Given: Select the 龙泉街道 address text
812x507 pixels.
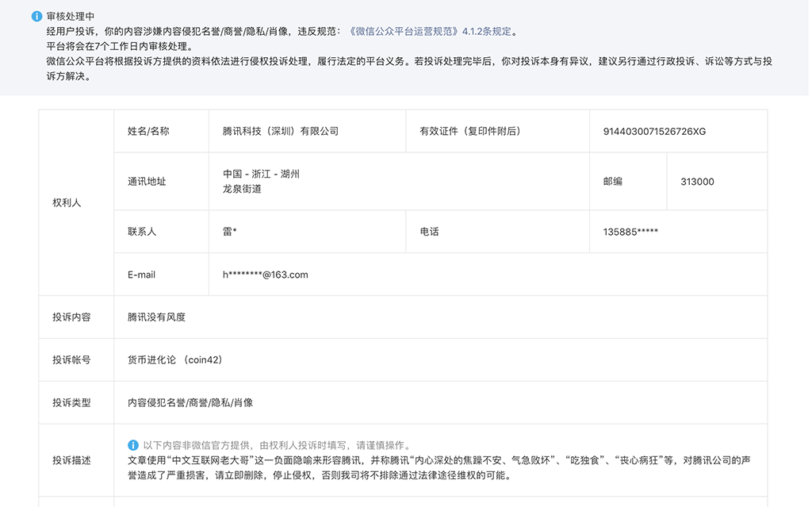Looking at the screenshot, I should (242, 189).
